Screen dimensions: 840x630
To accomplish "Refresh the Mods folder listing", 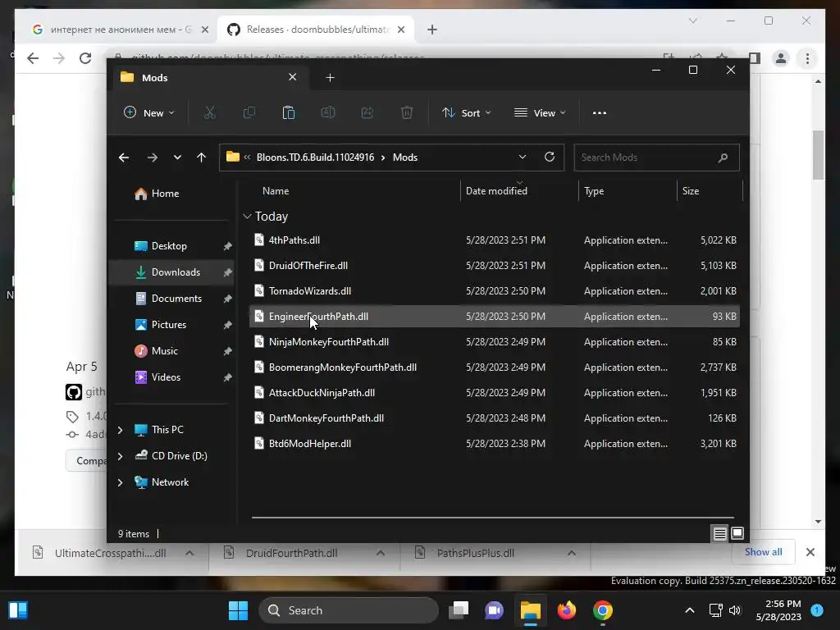I will pos(549,157).
